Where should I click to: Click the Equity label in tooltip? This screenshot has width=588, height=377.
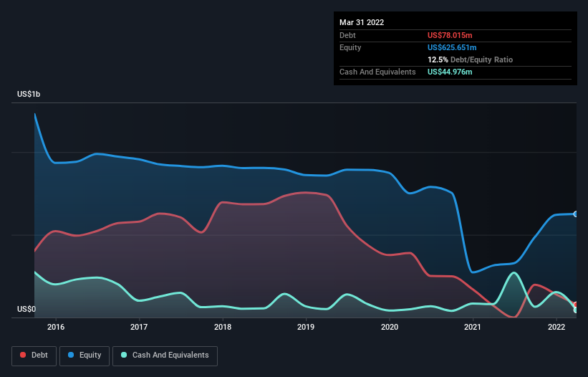[x=350, y=47]
